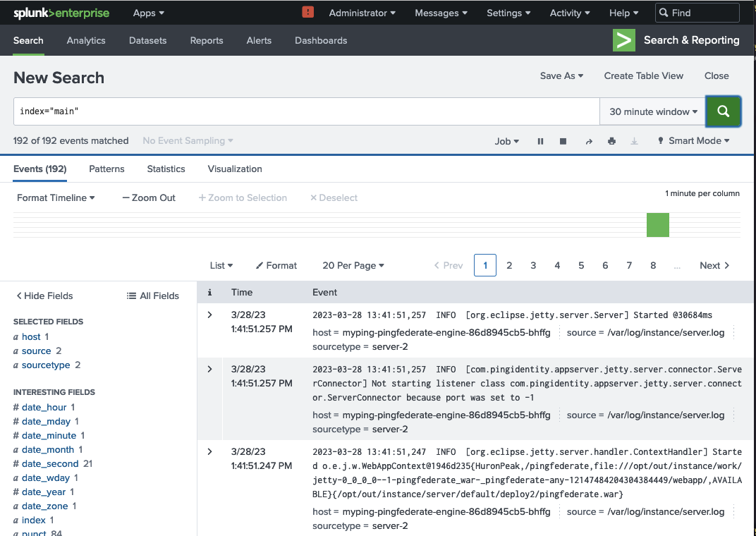Pause the running search job
756x536 pixels.
tap(540, 140)
